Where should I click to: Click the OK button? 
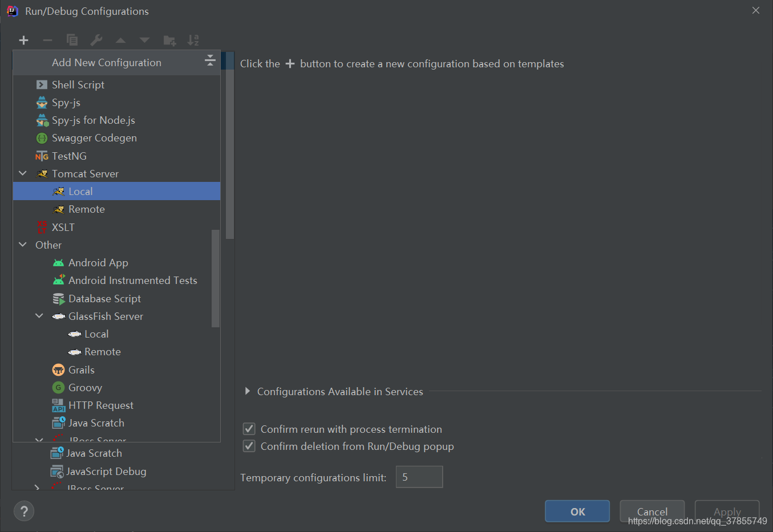click(577, 511)
